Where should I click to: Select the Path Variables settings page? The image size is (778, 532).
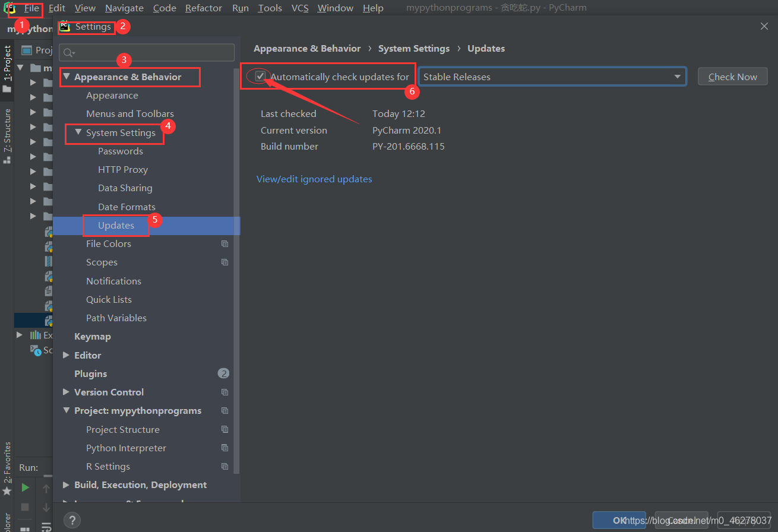click(x=116, y=318)
